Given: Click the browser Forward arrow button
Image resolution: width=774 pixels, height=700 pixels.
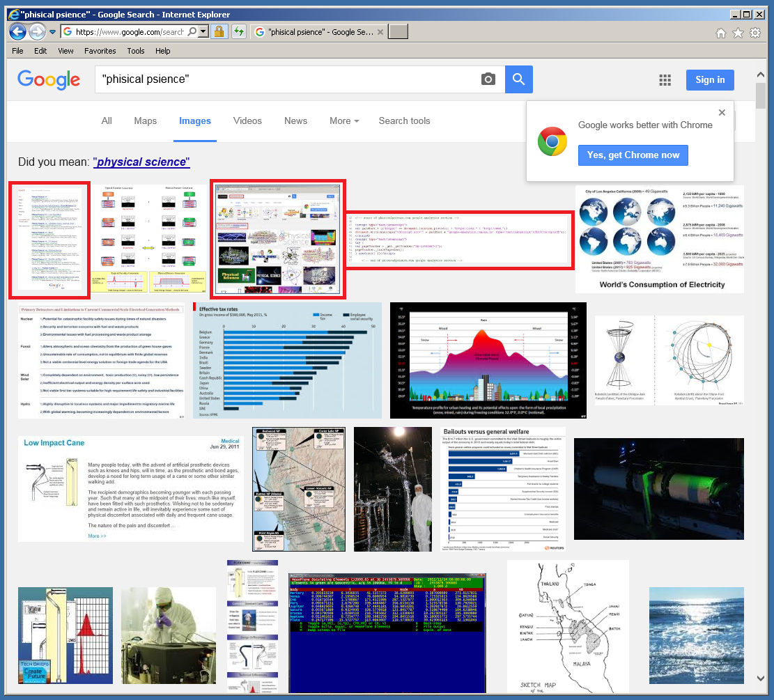Looking at the screenshot, I should (x=37, y=32).
